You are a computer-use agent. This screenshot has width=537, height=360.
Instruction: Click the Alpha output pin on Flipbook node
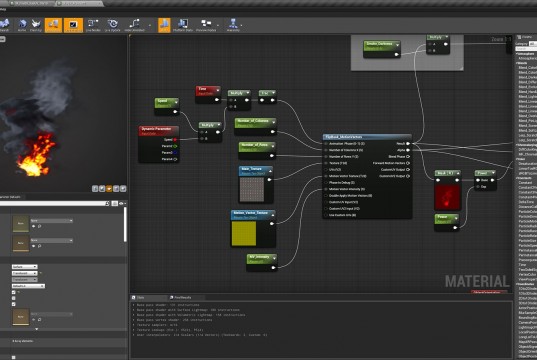[x=408, y=150]
